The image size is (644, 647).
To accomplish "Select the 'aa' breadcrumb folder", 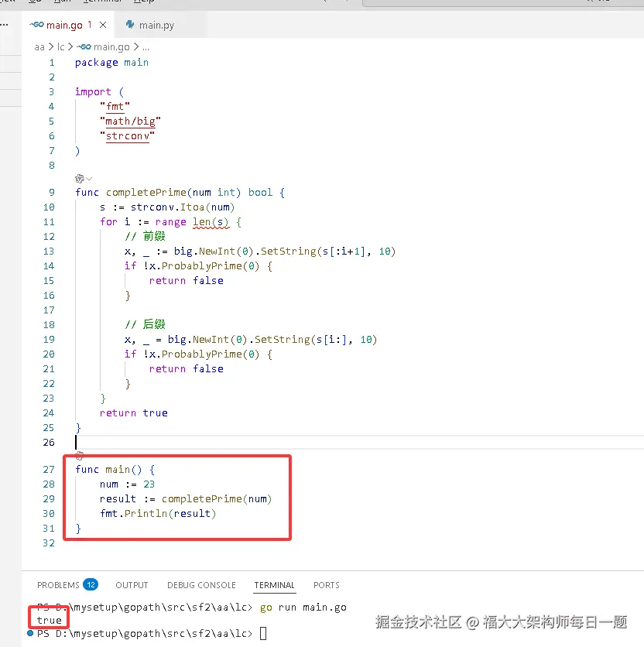I will point(39,47).
